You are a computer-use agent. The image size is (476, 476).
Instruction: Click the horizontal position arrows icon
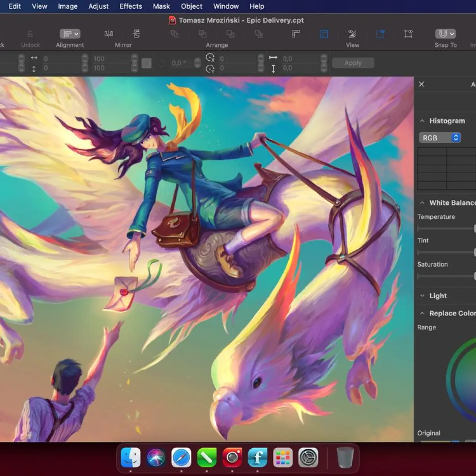(34, 58)
